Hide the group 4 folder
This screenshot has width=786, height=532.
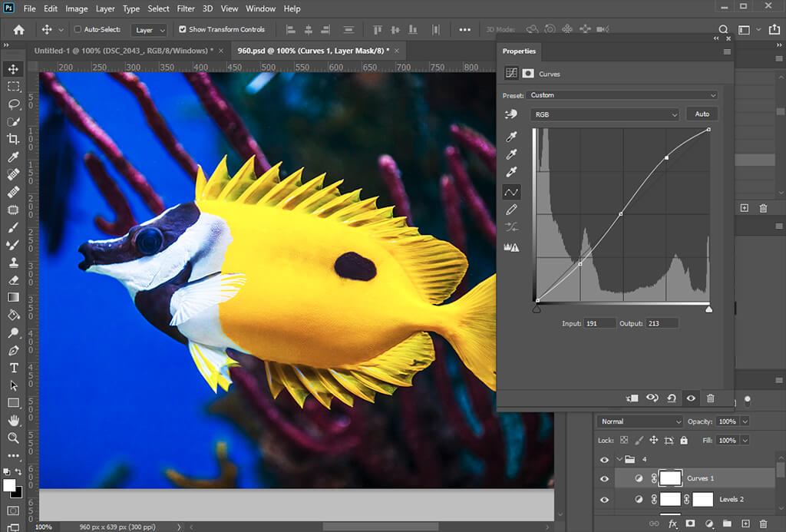point(605,460)
